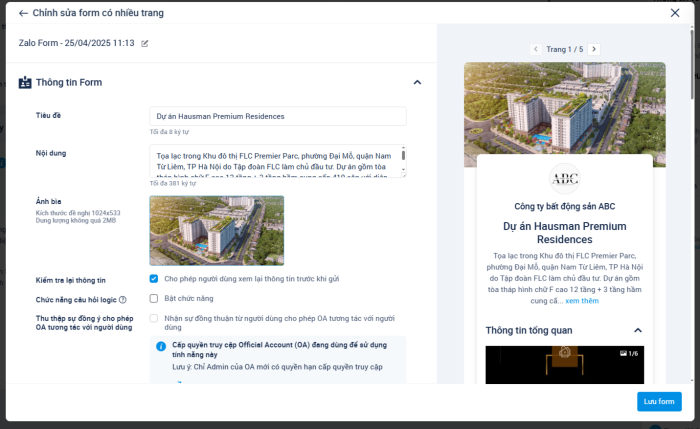The width and height of the screenshot is (700, 429).
Task: Check Nhận sự đồng thuận từ người dùng
Action: click(x=154, y=318)
